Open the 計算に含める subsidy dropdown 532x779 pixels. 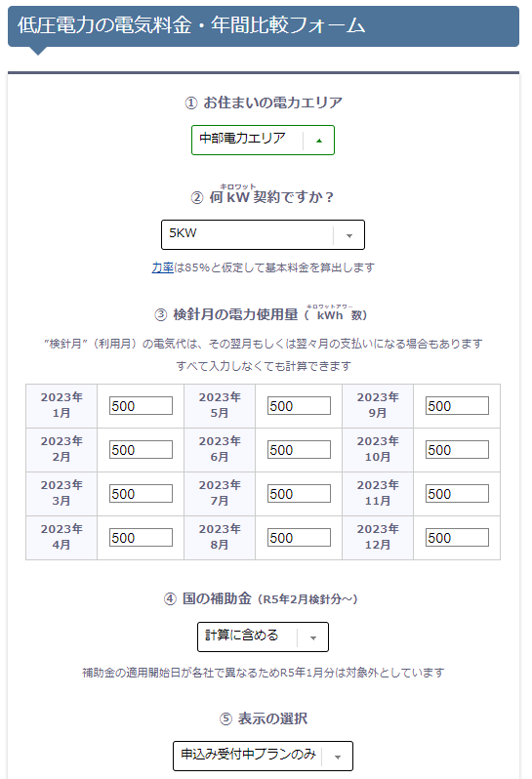click(x=263, y=636)
